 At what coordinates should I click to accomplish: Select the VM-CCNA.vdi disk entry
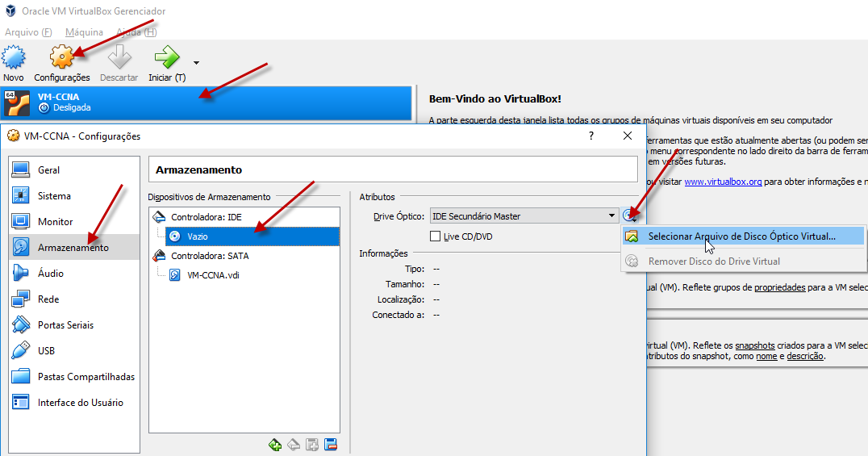pyautogui.click(x=213, y=275)
